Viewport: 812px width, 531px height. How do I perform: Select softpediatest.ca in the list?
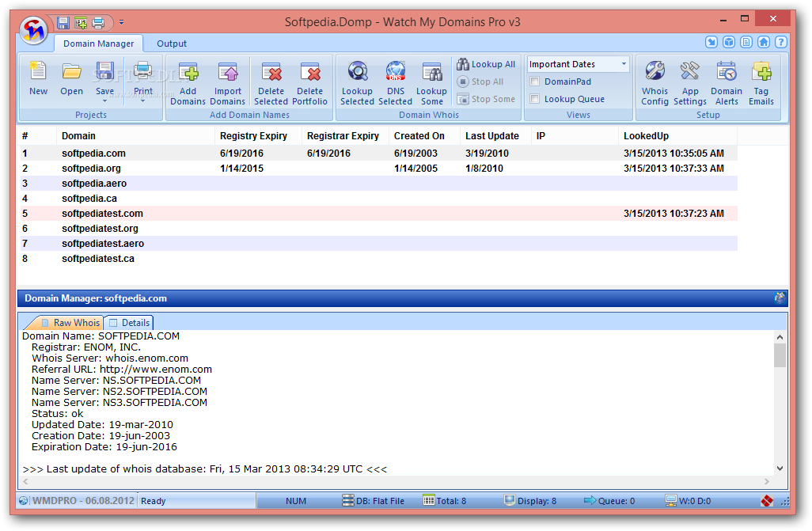pos(379,259)
